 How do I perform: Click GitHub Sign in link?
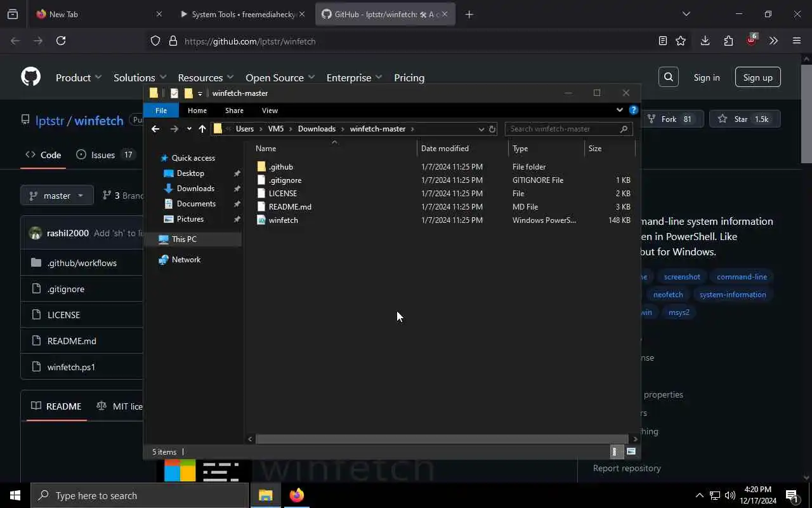click(x=707, y=77)
